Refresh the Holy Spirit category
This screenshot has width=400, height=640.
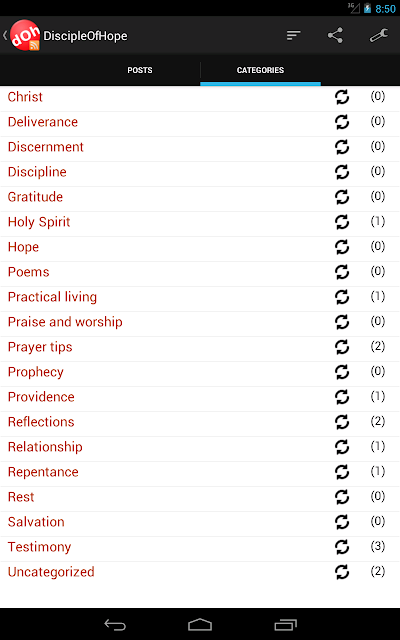click(x=342, y=222)
